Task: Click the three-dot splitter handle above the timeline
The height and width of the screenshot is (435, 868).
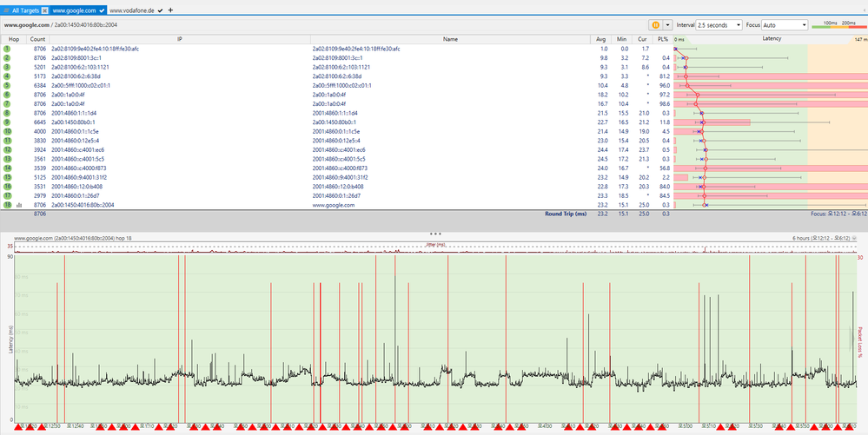Action: point(435,234)
